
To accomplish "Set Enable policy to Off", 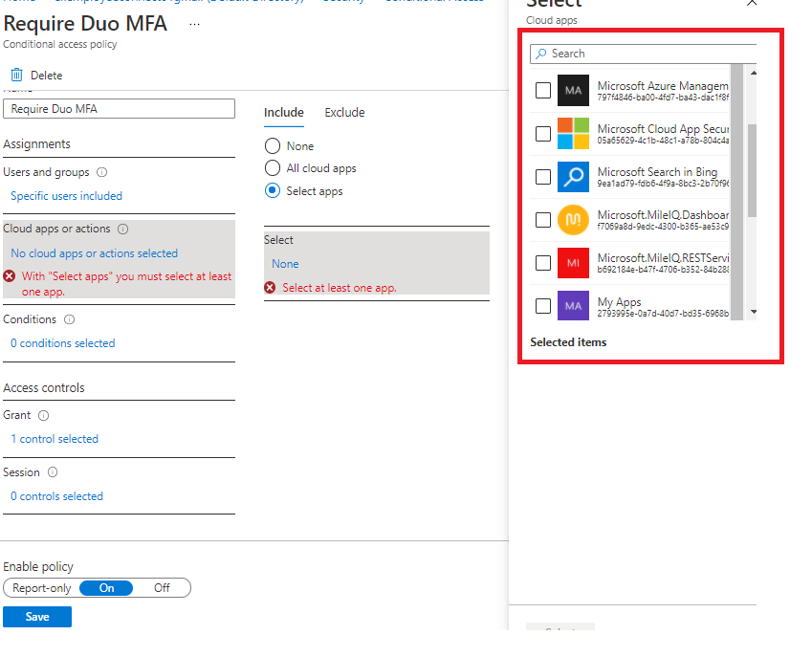I will point(162,588).
